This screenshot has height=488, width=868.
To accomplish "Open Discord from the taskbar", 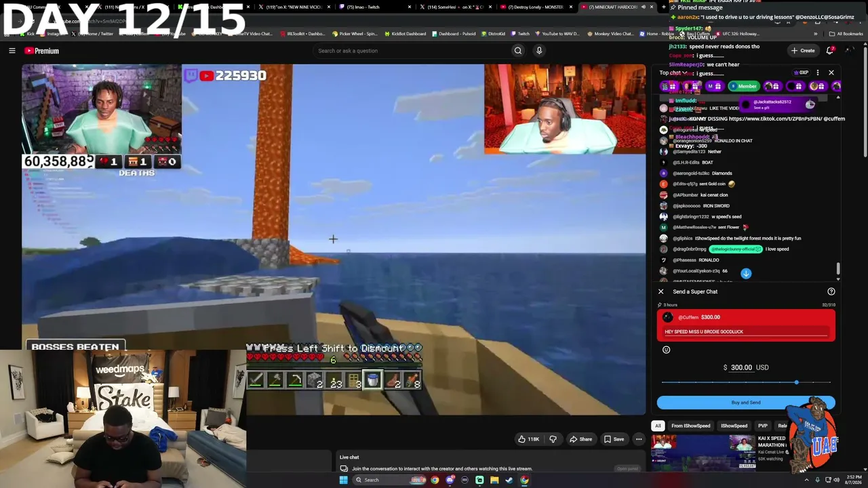I will [450, 480].
